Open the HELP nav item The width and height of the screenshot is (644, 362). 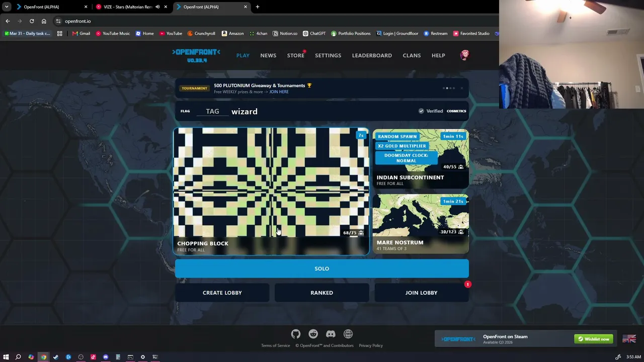pyautogui.click(x=438, y=55)
